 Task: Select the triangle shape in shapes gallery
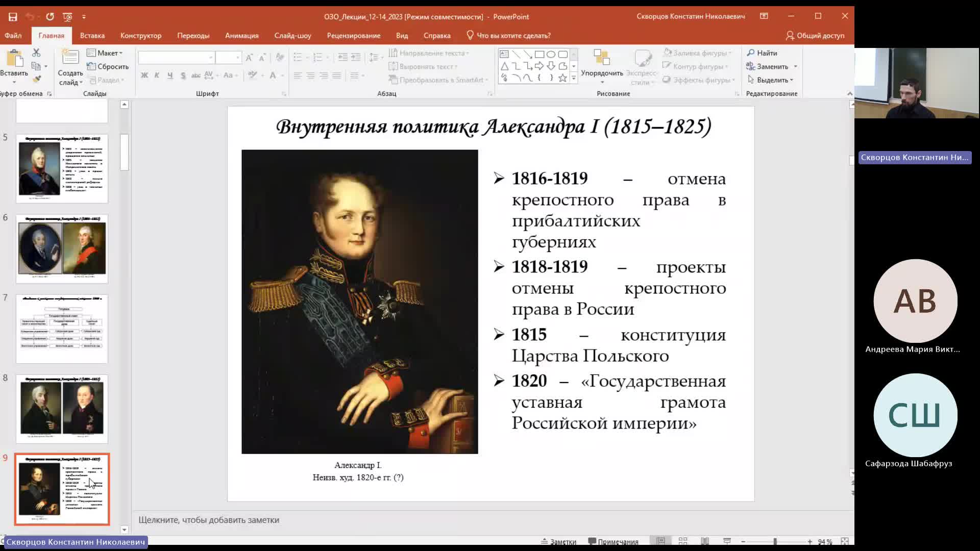504,66
